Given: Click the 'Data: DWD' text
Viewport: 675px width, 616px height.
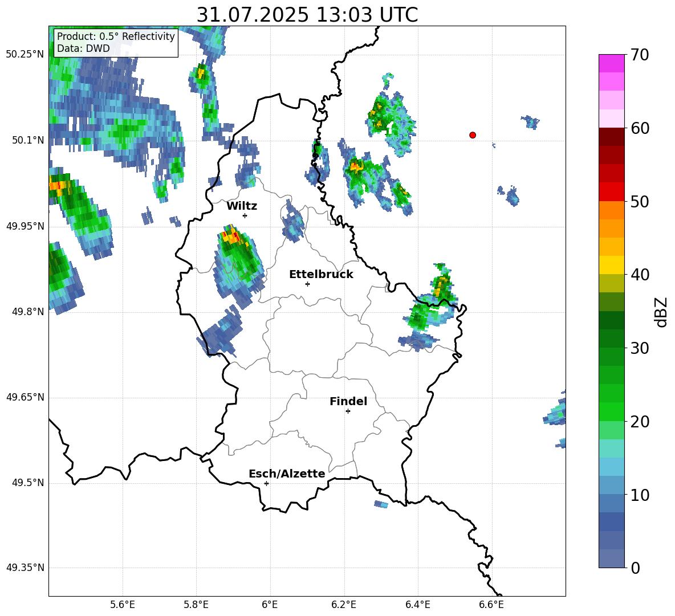Looking at the screenshot, I should [83, 48].
